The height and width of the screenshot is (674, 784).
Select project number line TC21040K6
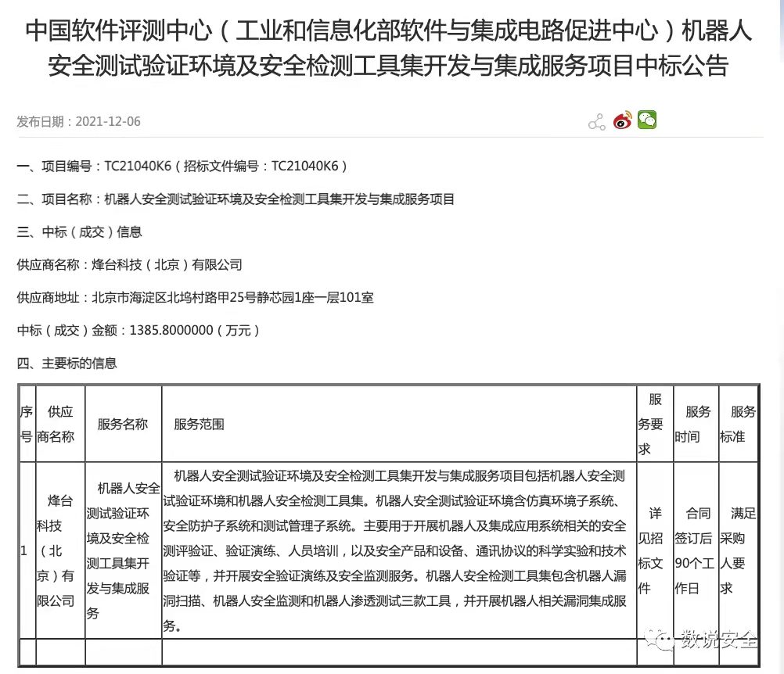tap(182, 166)
